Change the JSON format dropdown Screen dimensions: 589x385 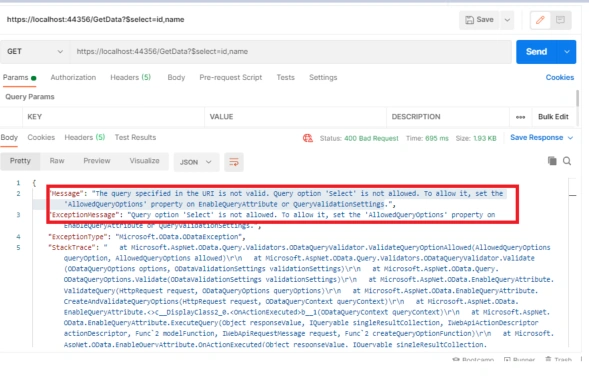pyautogui.click(x=196, y=162)
